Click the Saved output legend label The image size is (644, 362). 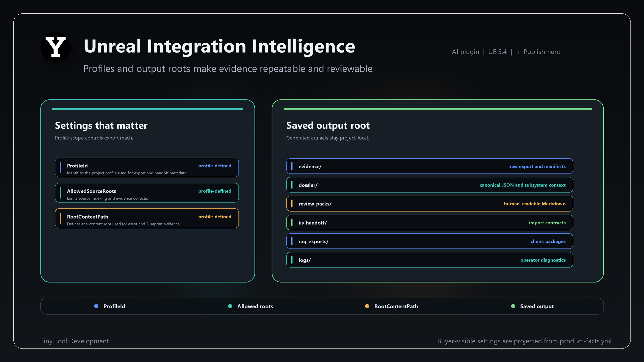[537, 306]
